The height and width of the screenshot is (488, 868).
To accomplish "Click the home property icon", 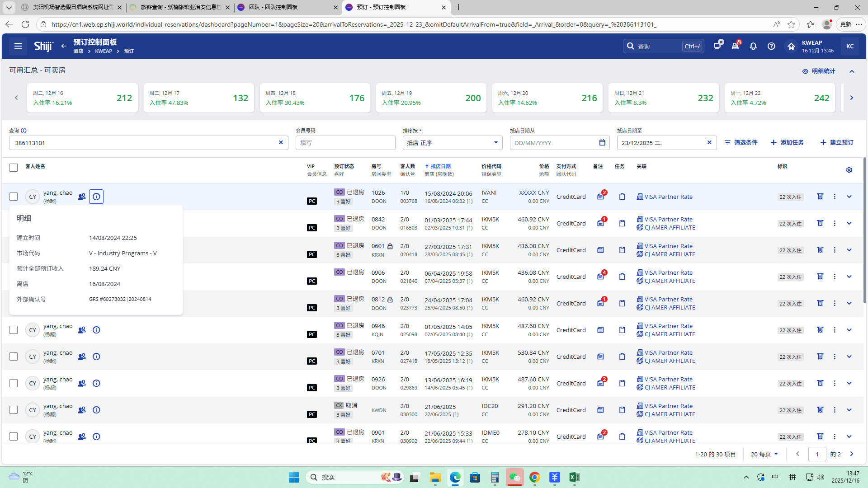I will click(x=791, y=46).
